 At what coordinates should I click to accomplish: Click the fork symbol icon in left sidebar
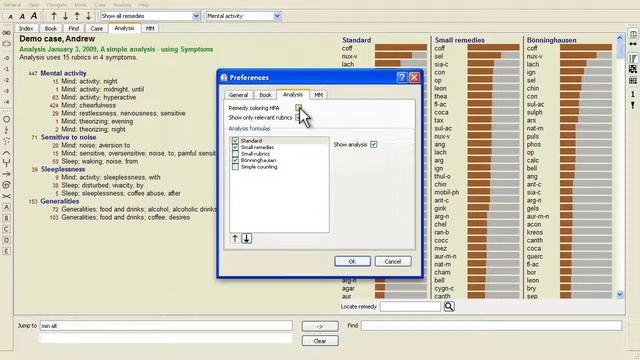(7, 163)
